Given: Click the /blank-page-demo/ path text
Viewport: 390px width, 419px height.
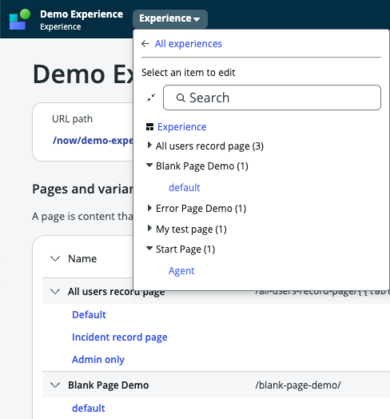Looking at the screenshot, I should tap(298, 385).
